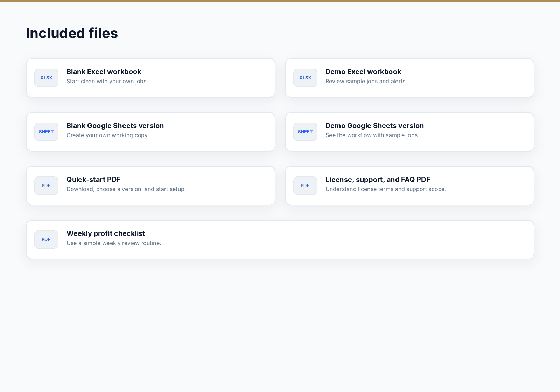Select the 'Demo Google Sheets version' title
The height and width of the screenshot is (392, 560).
click(374, 126)
